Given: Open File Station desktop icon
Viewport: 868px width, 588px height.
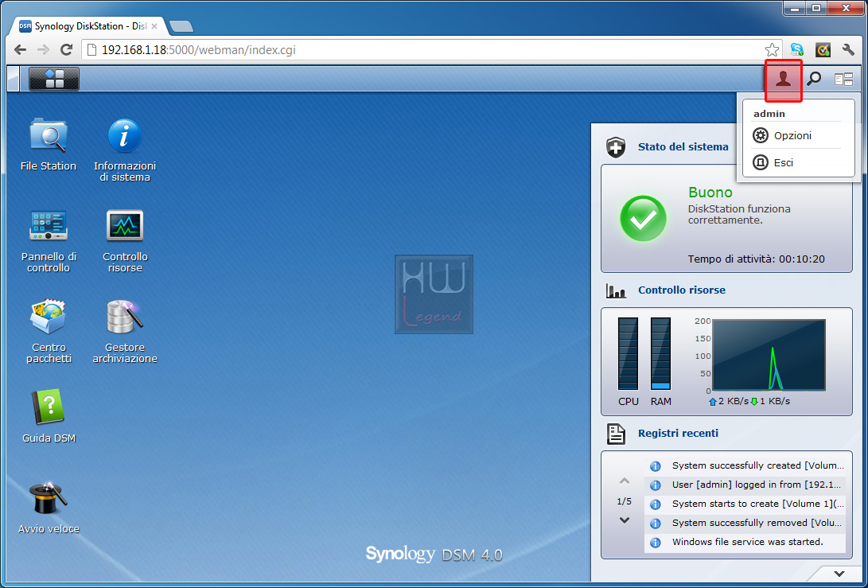Looking at the screenshot, I should tap(49, 144).
